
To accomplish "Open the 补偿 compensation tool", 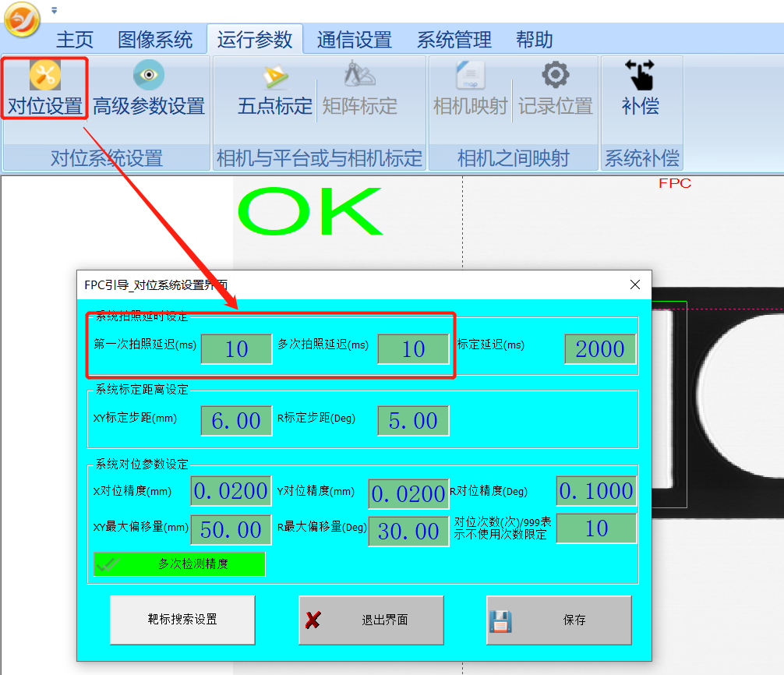I will pos(641,88).
